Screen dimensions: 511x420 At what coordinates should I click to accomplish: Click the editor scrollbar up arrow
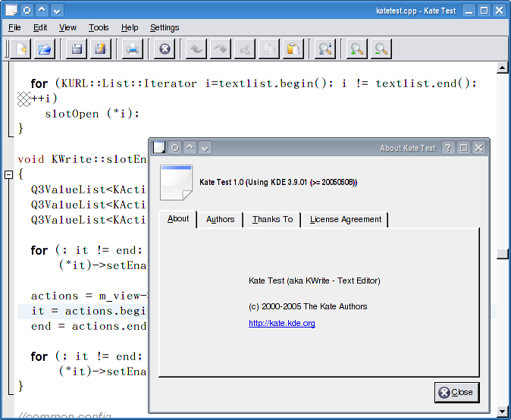(x=502, y=68)
